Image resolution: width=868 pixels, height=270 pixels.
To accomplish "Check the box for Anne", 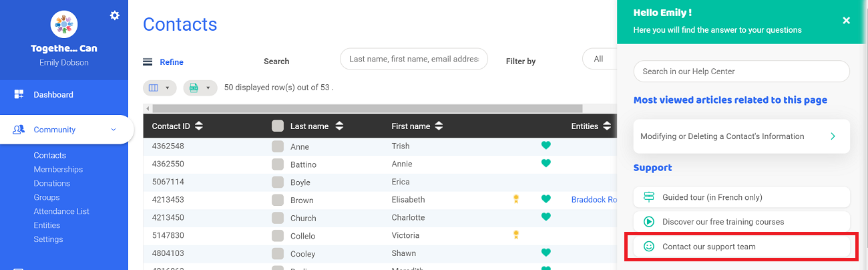I will [278, 146].
